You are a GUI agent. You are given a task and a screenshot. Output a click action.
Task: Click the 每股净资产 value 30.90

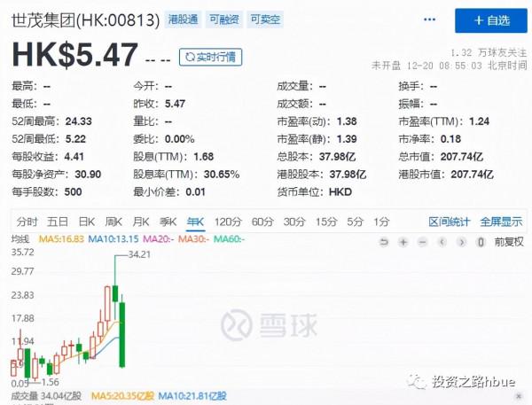[88, 175]
